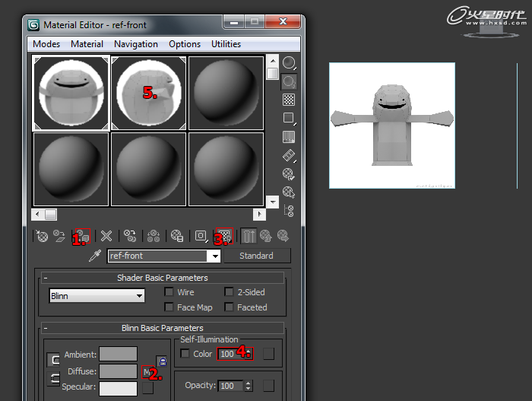532x401 pixels.
Task: Enable the 2-Sided checkbox
Action: (229, 292)
